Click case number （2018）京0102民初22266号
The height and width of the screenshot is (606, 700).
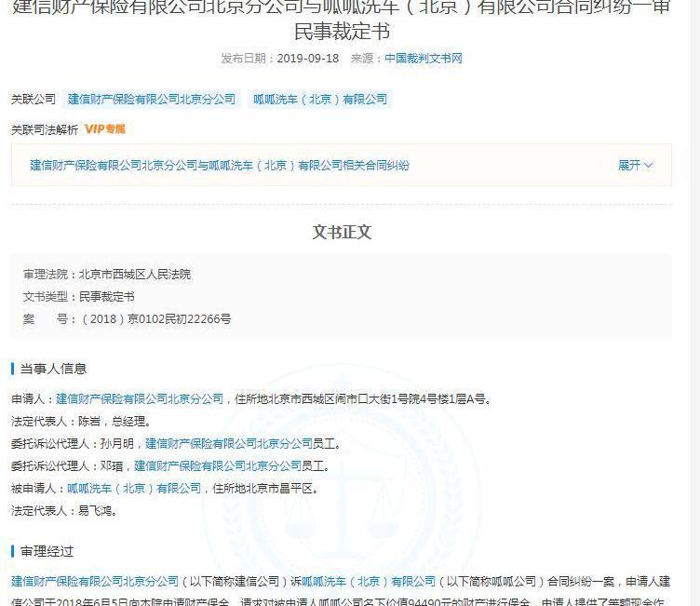[x=155, y=319]
